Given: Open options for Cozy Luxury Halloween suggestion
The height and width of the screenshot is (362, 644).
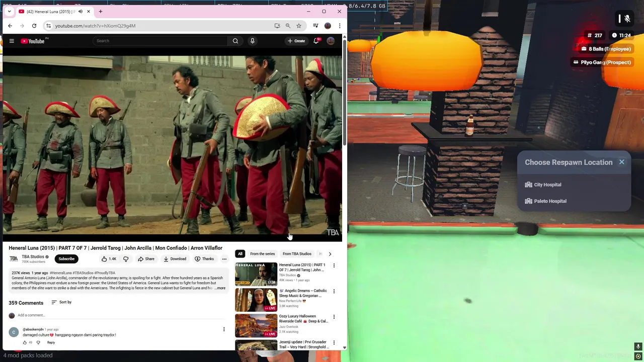Looking at the screenshot, I should coord(334,317).
